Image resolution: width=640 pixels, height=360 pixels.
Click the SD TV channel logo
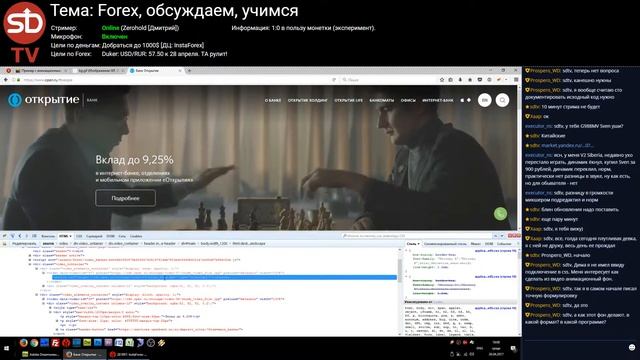click(x=24, y=32)
